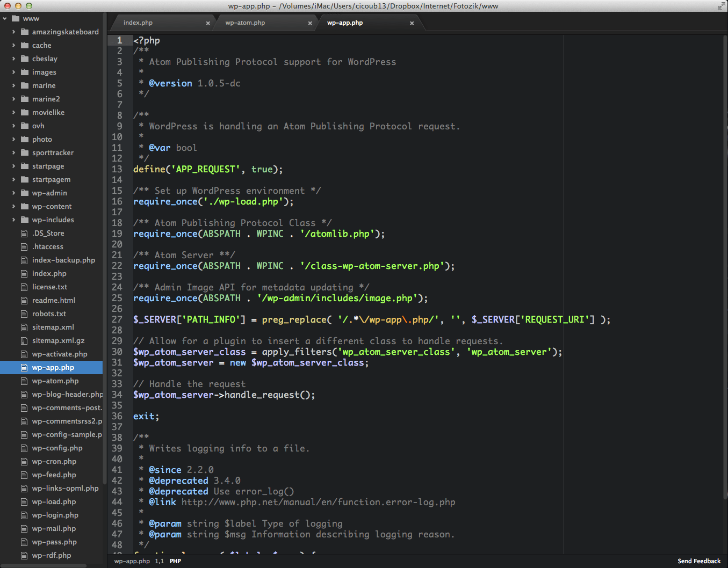
Task: Click the photo folder icon
Action: [x=25, y=139]
